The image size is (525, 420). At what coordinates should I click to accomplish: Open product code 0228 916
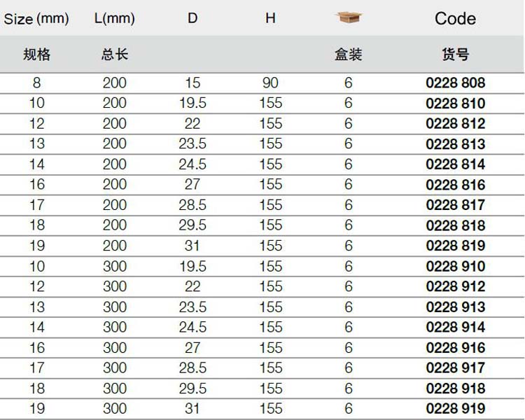(455, 348)
